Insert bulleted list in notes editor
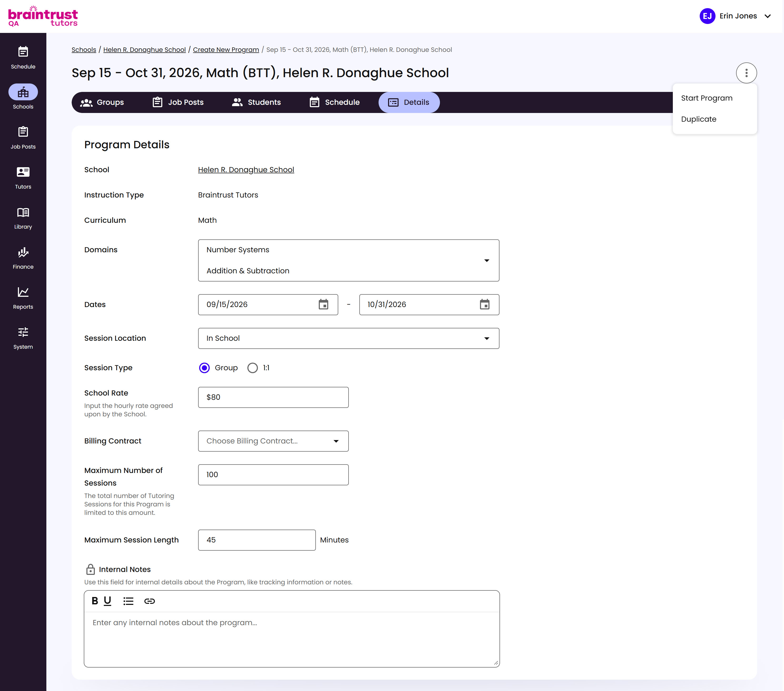The image size is (784, 691). (x=128, y=601)
